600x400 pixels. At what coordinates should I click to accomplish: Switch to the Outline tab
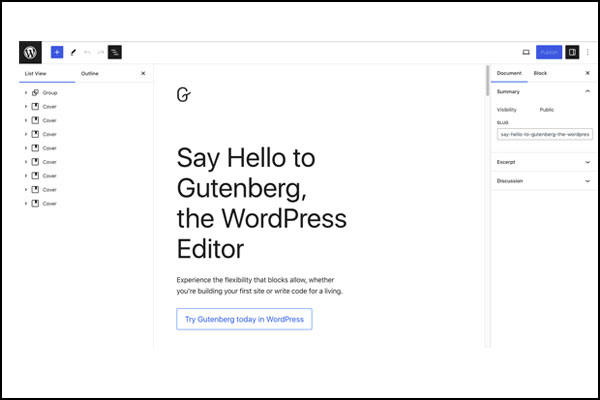90,73
